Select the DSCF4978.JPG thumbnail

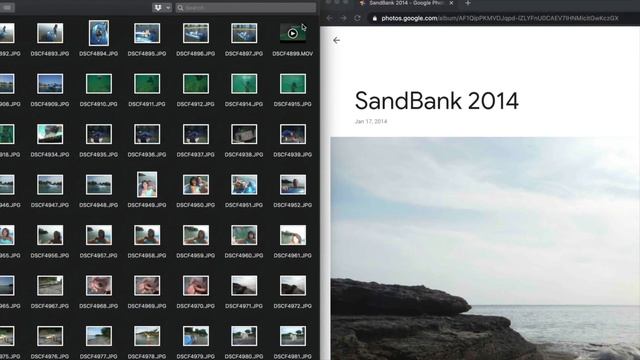(x=147, y=336)
